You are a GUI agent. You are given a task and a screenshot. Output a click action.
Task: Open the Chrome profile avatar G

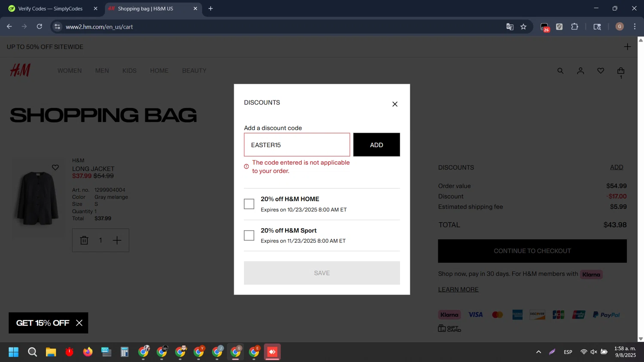click(620, 27)
